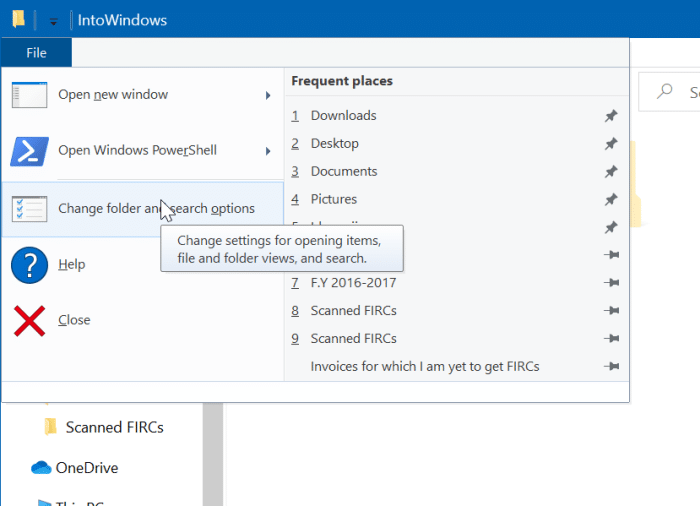Click the red X Close icon
700x506 pixels.
click(x=29, y=321)
